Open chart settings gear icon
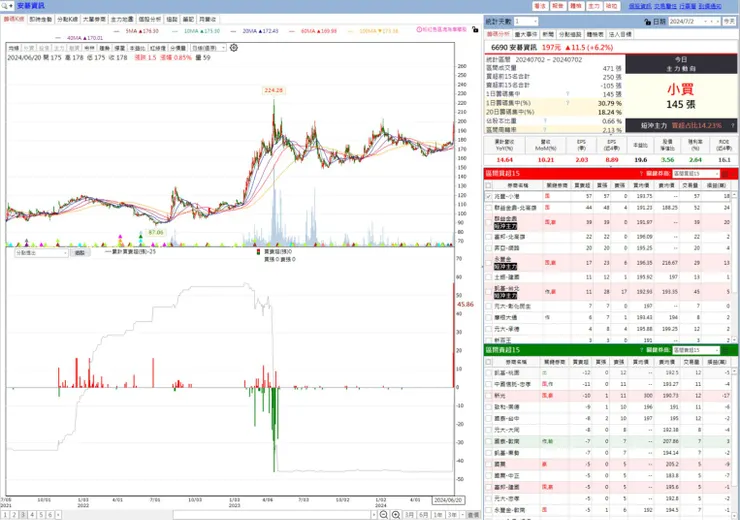Image resolution: width=740 pixels, height=520 pixels. (x=234, y=48)
